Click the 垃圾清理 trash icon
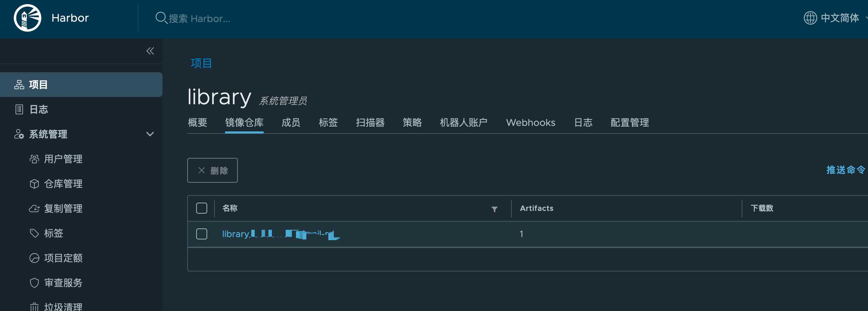Screen dimensions: 868x311 coord(34,307)
